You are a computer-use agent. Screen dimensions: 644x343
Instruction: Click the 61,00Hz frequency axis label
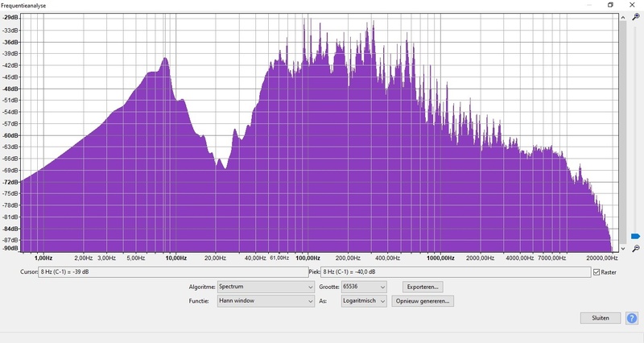click(x=279, y=258)
